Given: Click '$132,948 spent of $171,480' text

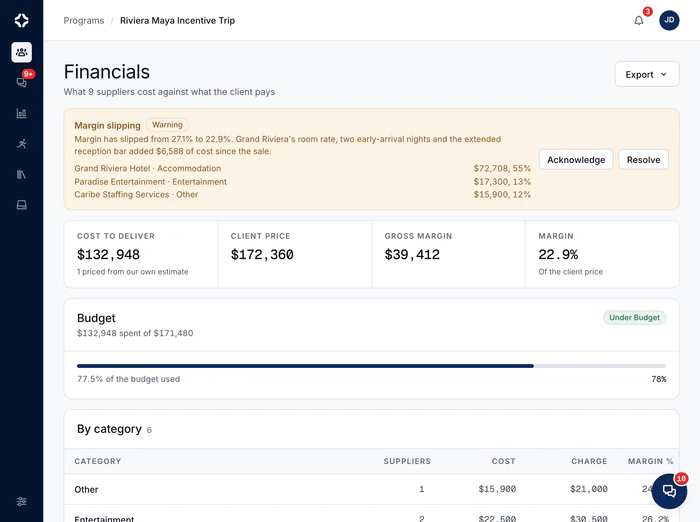Looking at the screenshot, I should 135,333.
